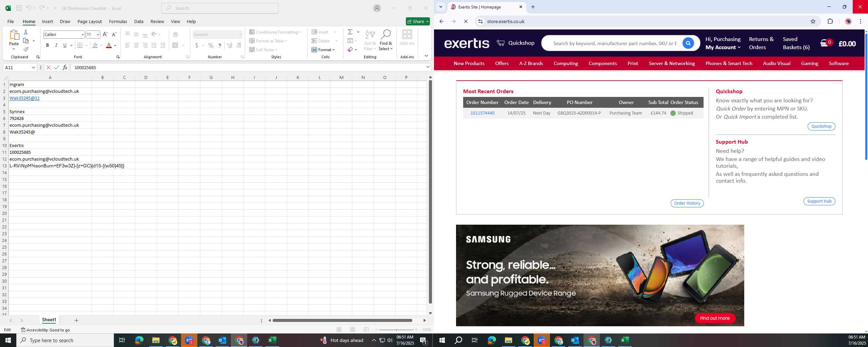Open the File menu in Excel

coord(11,21)
